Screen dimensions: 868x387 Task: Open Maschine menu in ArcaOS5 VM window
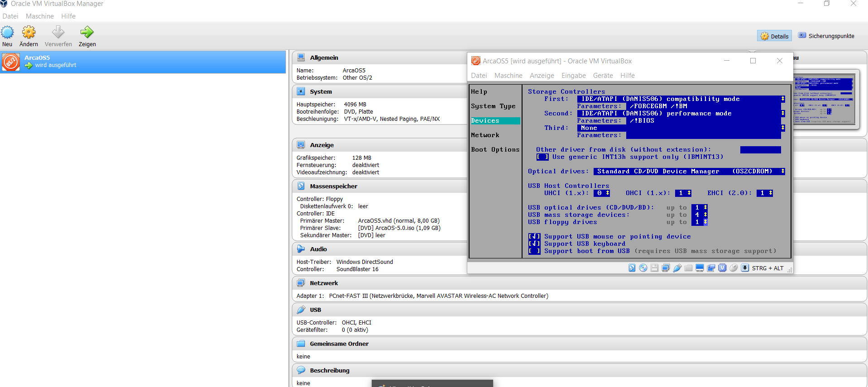coord(508,76)
